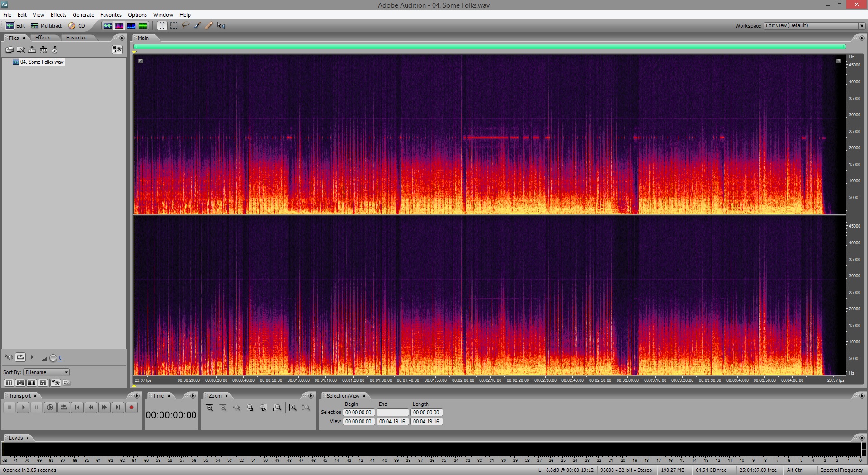Click Record button in Transport

[132, 408]
